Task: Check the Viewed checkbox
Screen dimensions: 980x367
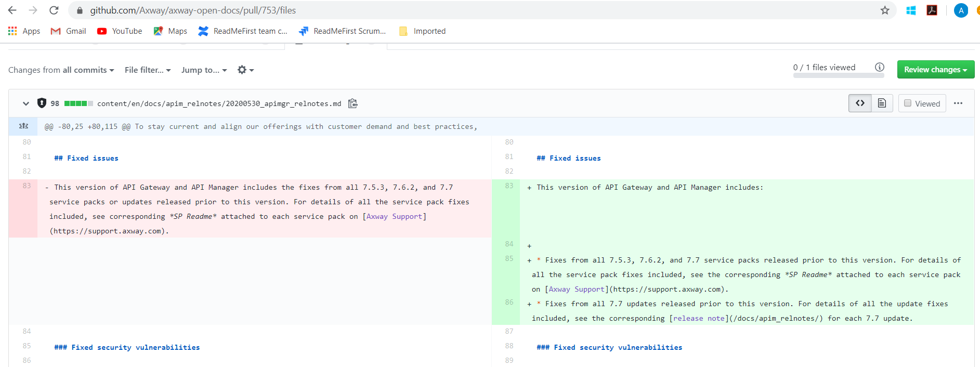Action: pyautogui.click(x=908, y=103)
